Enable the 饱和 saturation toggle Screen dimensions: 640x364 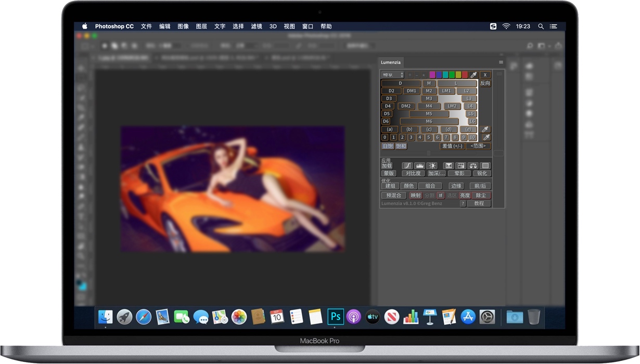tap(401, 146)
